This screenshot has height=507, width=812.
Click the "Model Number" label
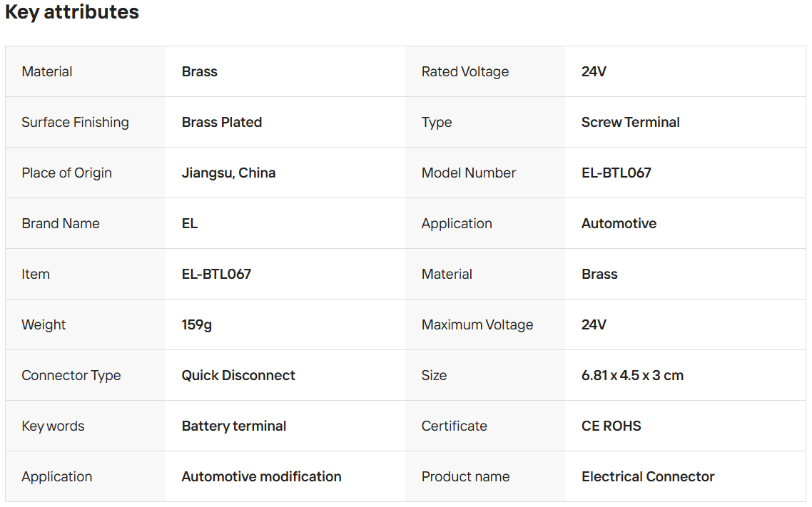(x=469, y=173)
